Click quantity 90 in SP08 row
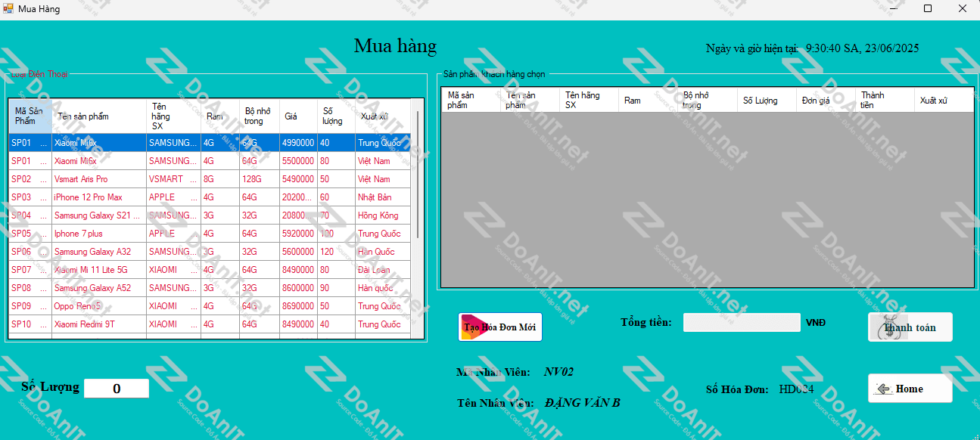The image size is (980, 440). coord(337,288)
